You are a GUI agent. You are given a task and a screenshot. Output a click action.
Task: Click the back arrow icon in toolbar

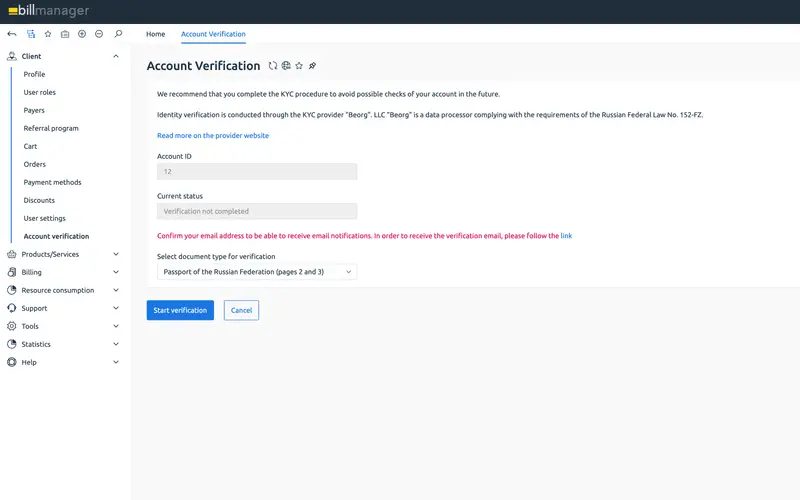pos(12,34)
